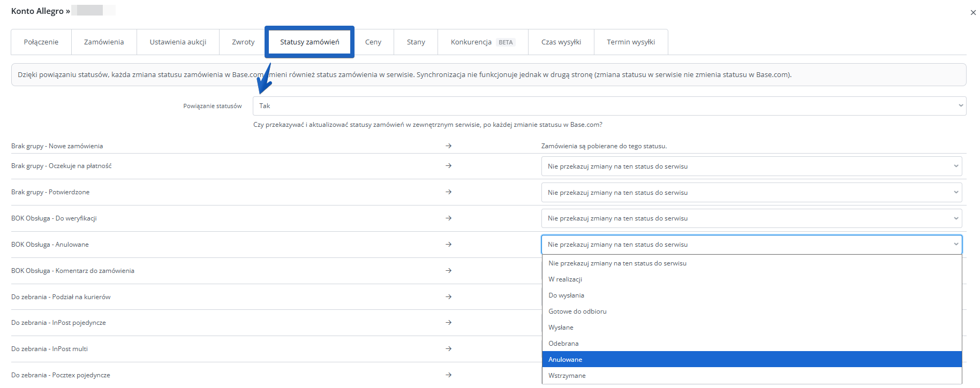Open the Termin wysyłki tab
Image resolution: width=980 pixels, height=388 pixels.
631,42
